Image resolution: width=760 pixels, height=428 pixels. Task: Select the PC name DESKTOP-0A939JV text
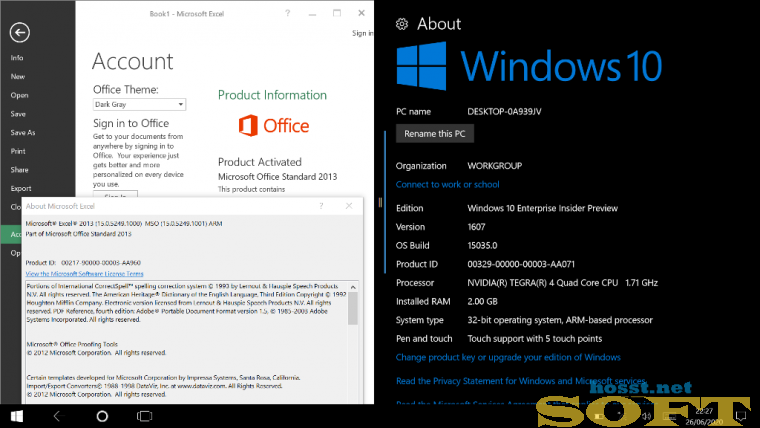click(504, 112)
